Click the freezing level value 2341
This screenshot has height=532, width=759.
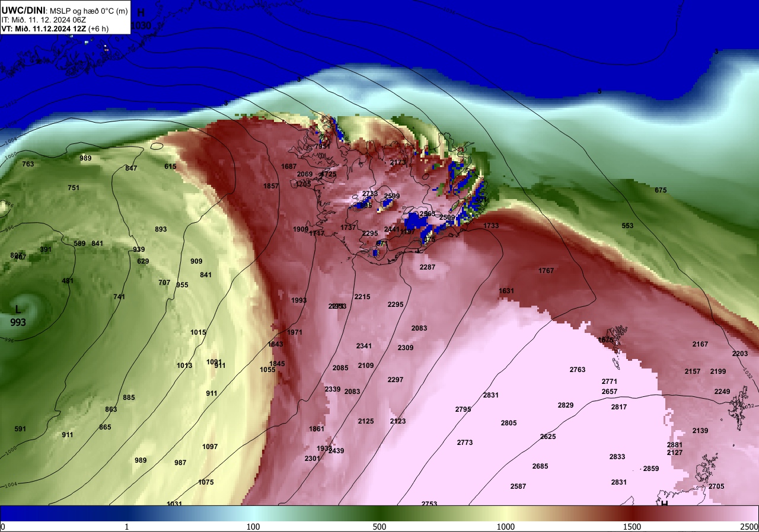point(364,346)
